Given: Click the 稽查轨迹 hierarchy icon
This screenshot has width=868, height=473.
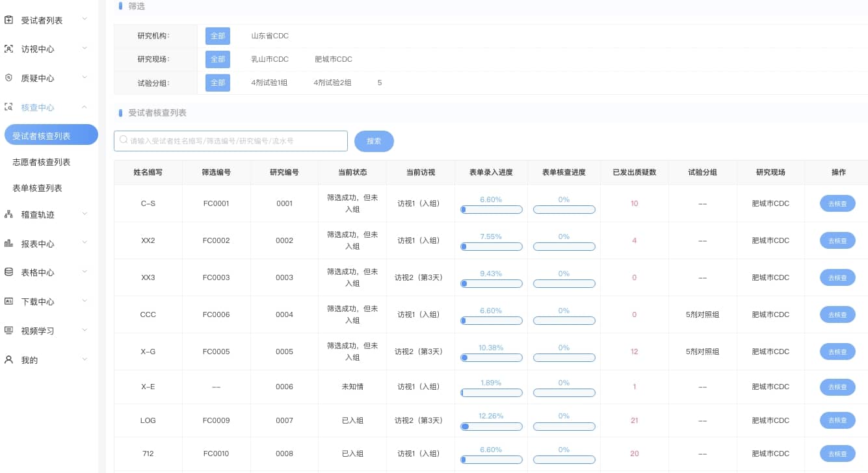Looking at the screenshot, I should point(8,214).
